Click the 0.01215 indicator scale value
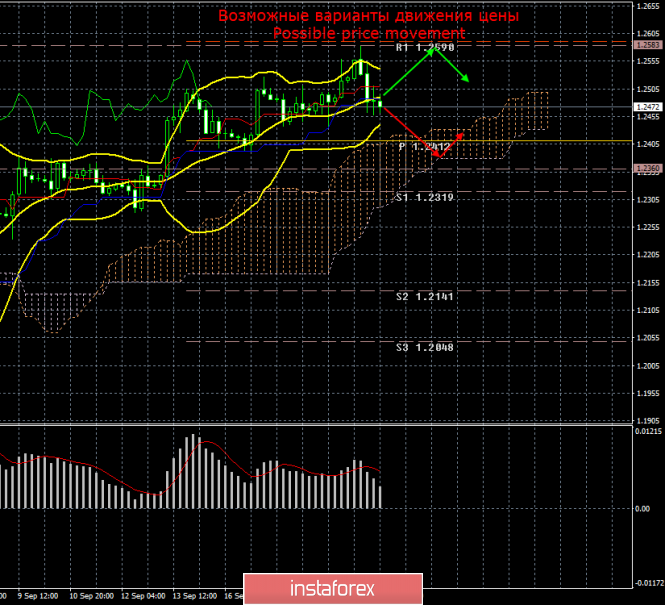Screen dimensions: 665x605 click(648, 431)
